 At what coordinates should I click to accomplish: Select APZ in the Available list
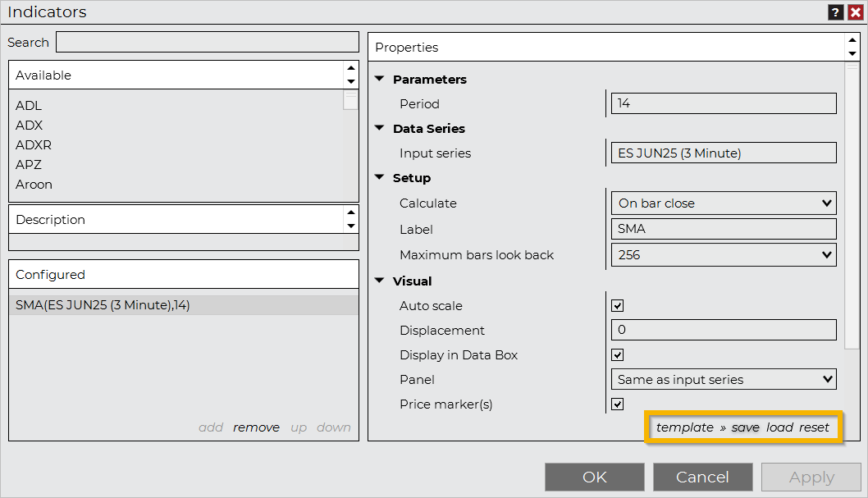(28, 165)
